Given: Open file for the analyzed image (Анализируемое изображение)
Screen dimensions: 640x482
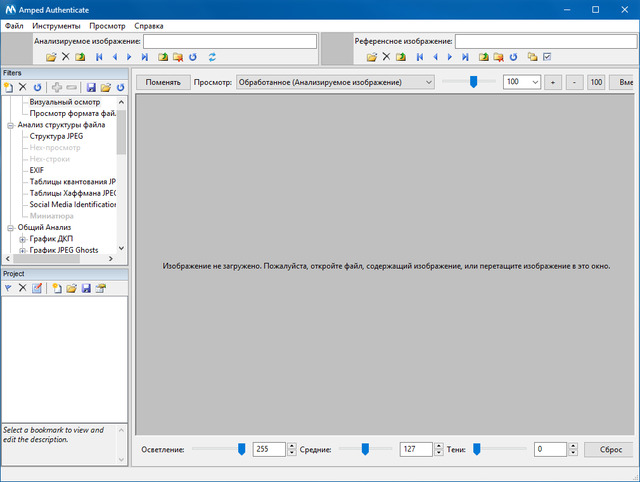Looking at the screenshot, I should 51,57.
